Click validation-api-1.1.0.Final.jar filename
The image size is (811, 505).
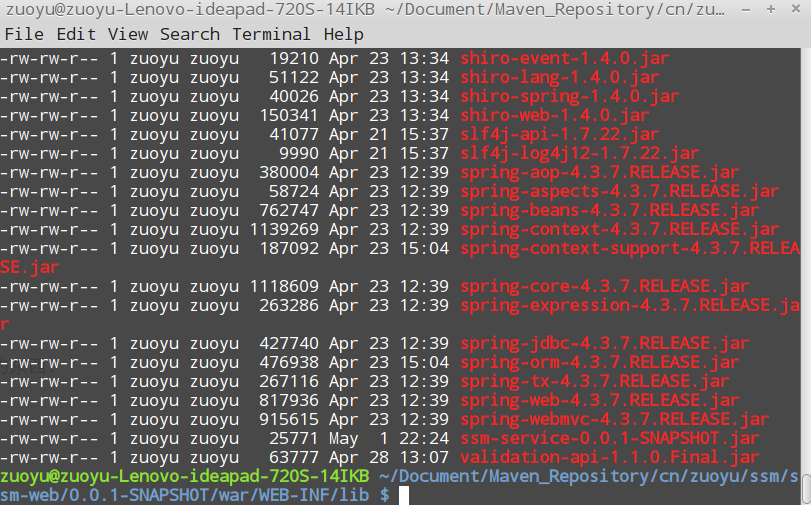click(x=609, y=458)
